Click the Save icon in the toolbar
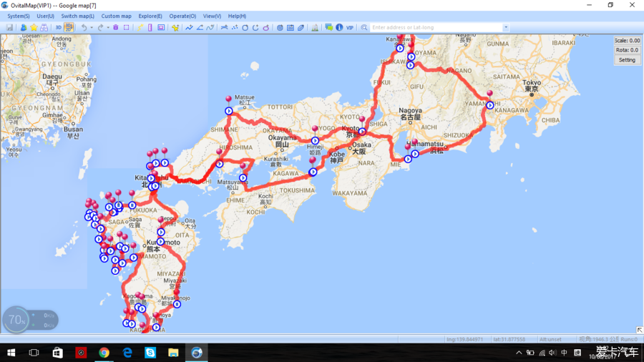 pyautogui.click(x=9, y=27)
